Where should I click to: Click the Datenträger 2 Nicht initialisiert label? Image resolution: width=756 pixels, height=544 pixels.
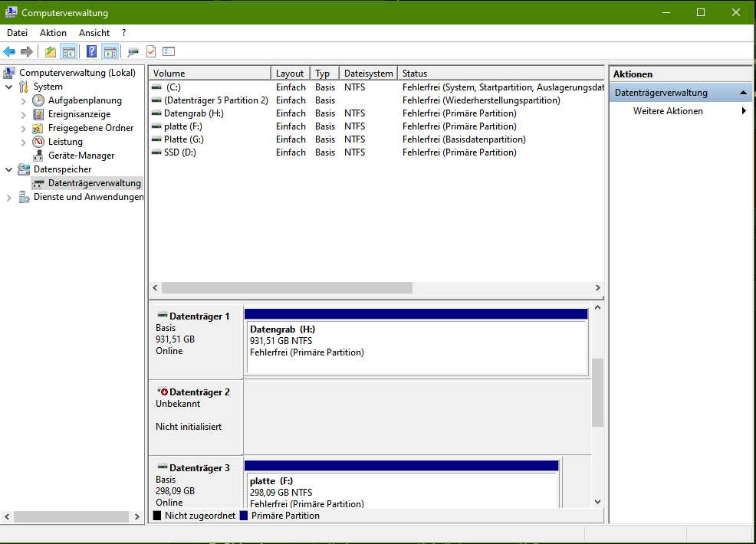point(189,427)
